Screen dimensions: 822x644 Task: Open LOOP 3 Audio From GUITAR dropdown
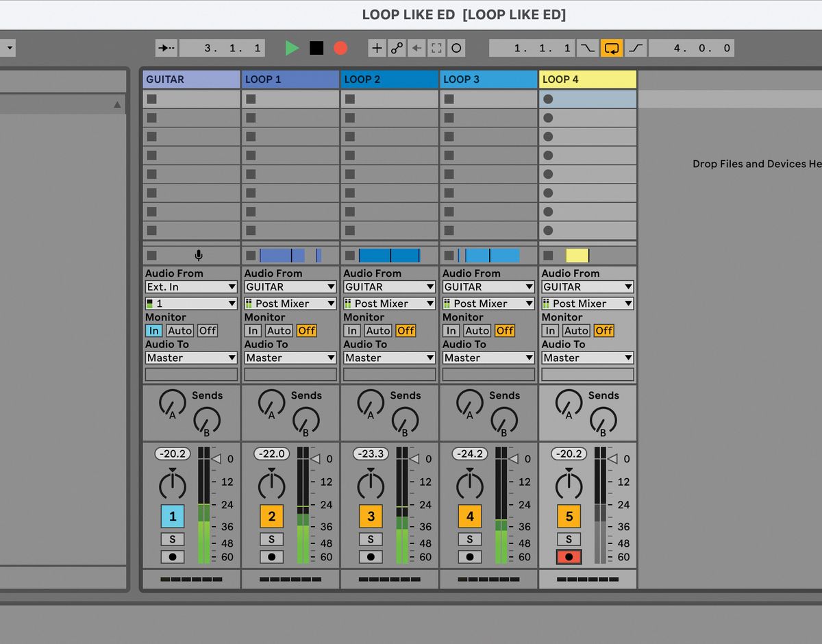(488, 287)
